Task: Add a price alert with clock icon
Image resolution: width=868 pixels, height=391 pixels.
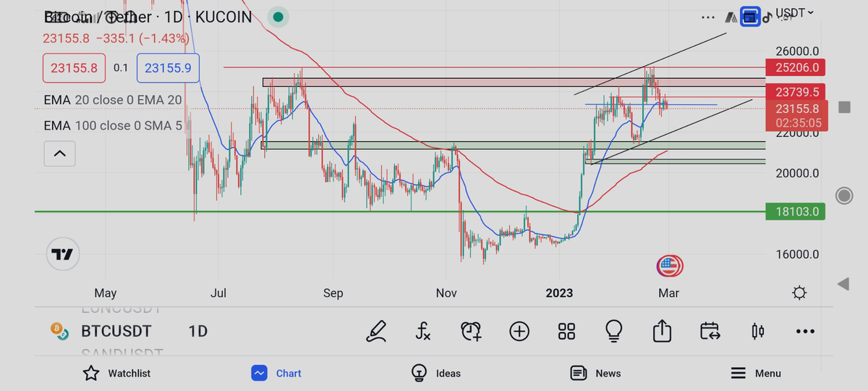Action: 471,332
